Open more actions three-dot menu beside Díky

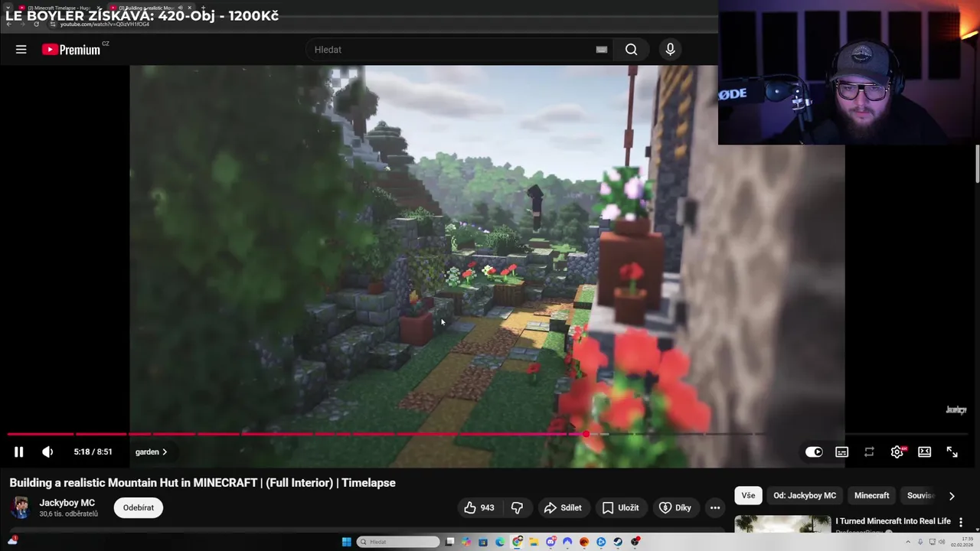pyautogui.click(x=714, y=507)
